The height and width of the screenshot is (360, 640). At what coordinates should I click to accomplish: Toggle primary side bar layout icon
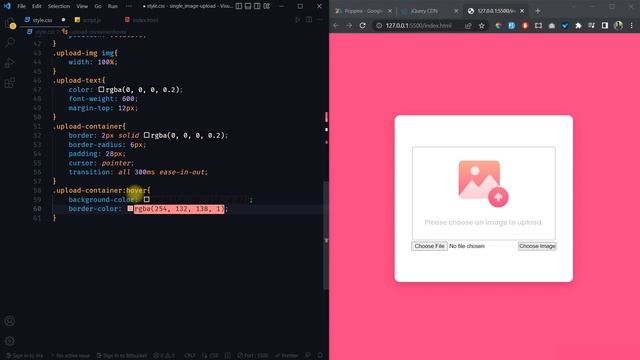239,6
